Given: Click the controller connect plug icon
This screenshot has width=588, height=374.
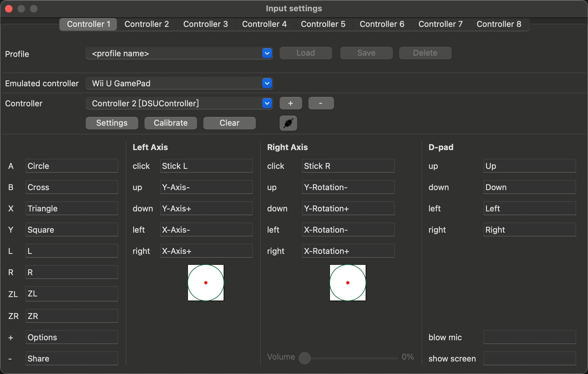Looking at the screenshot, I should tap(288, 123).
